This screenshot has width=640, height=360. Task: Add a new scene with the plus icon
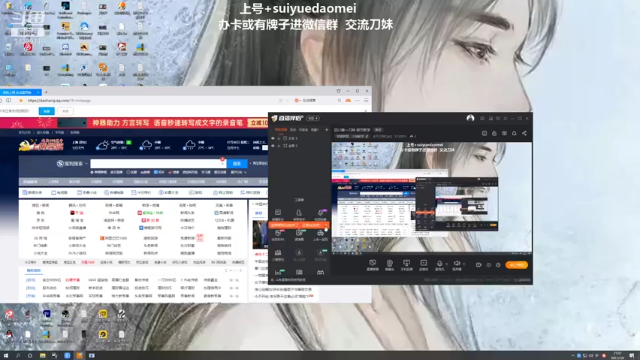coord(327,130)
